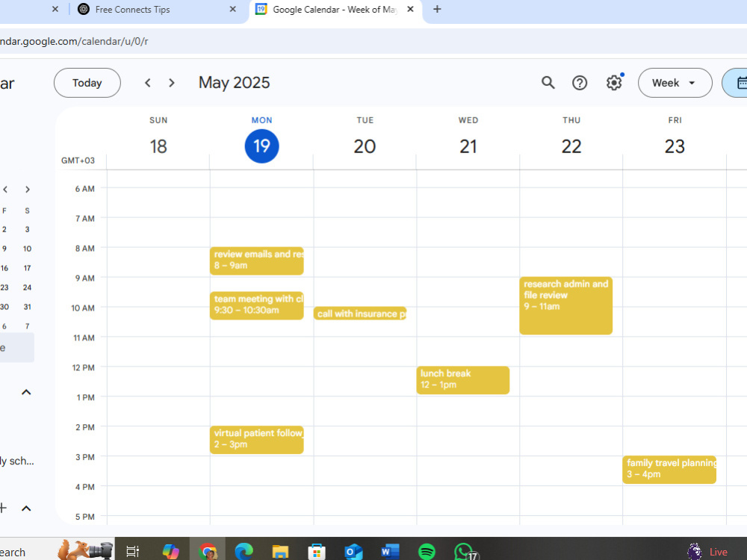747x560 pixels.
Task: Mini calendar next month arrow
Action: 28,190
